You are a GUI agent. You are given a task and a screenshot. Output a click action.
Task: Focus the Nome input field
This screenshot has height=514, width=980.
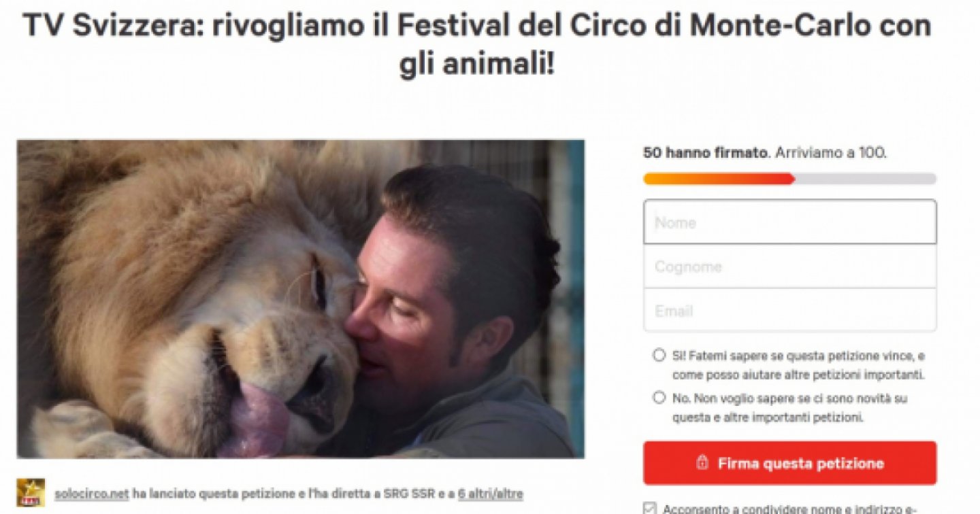pos(789,222)
